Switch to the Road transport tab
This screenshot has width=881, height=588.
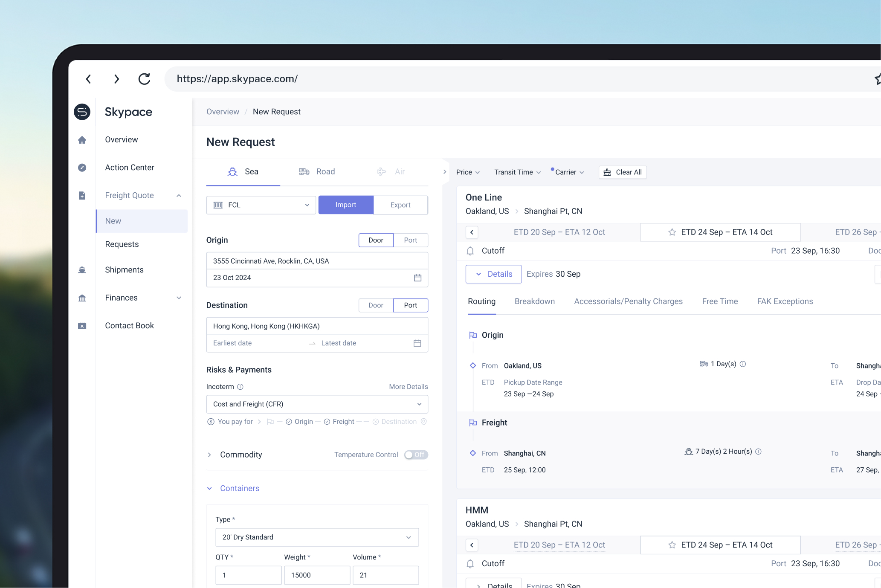(x=317, y=172)
